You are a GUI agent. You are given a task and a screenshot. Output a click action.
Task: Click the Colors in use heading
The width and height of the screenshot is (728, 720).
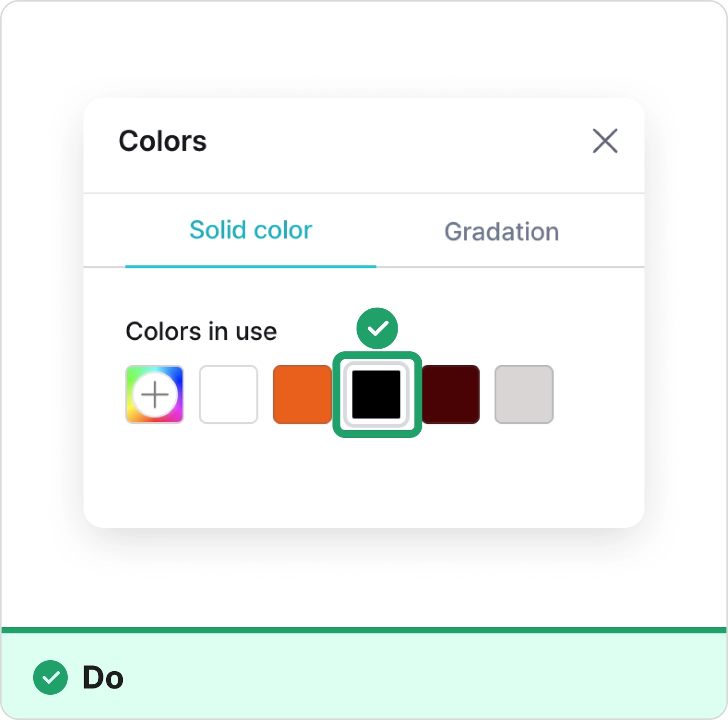click(201, 331)
